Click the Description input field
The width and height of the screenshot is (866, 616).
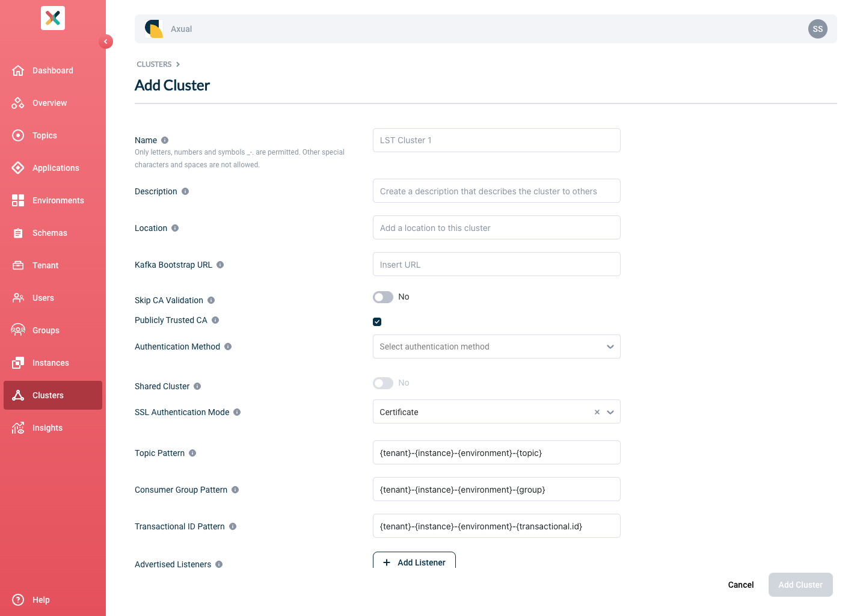point(497,191)
